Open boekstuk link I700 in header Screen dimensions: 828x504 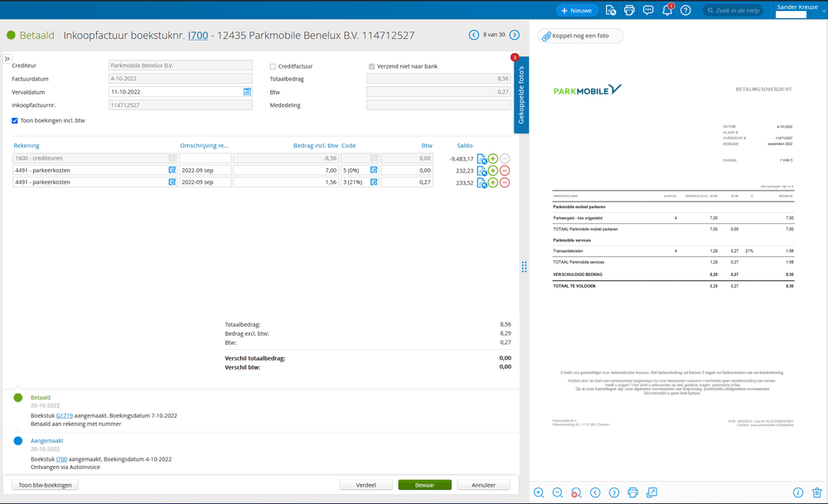[x=198, y=36]
